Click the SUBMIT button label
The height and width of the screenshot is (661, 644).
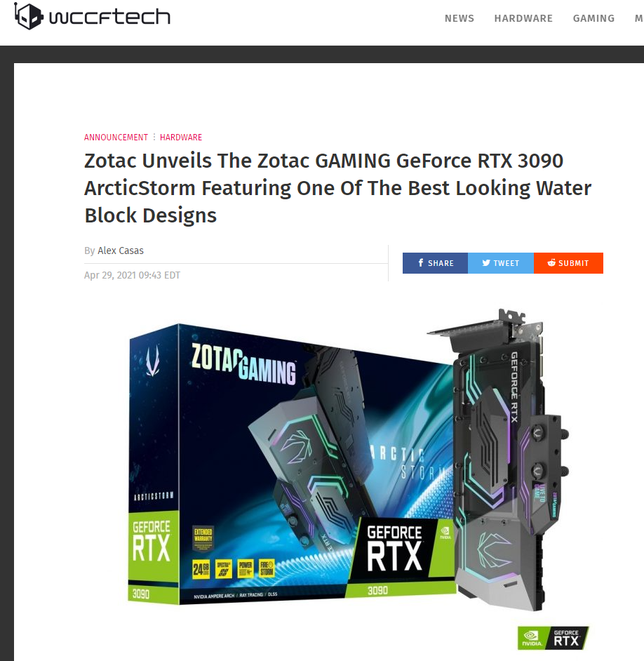pos(574,263)
